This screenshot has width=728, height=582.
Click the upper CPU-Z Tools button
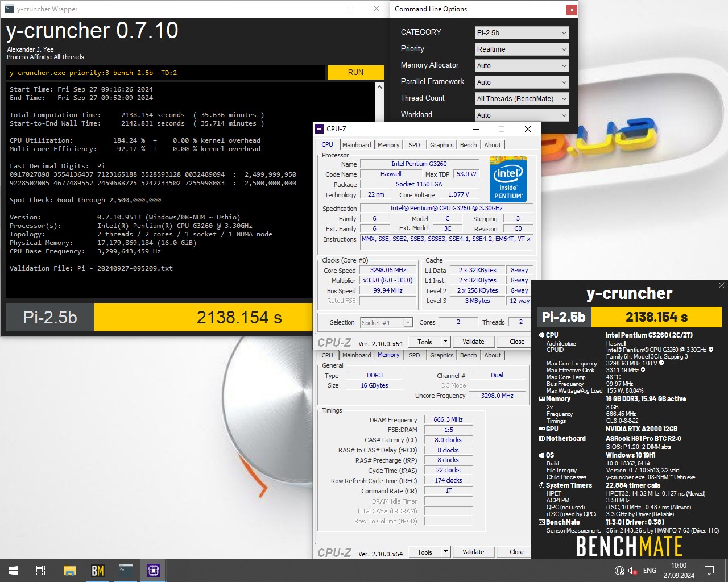[x=425, y=342]
